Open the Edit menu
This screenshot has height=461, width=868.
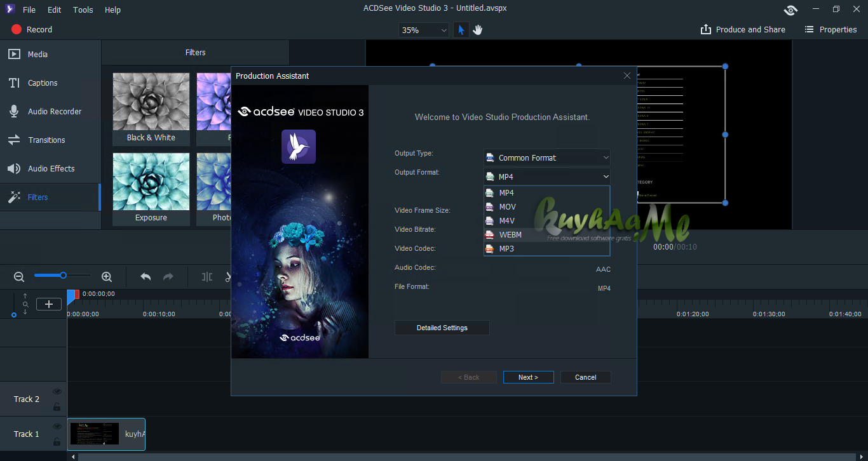click(55, 10)
